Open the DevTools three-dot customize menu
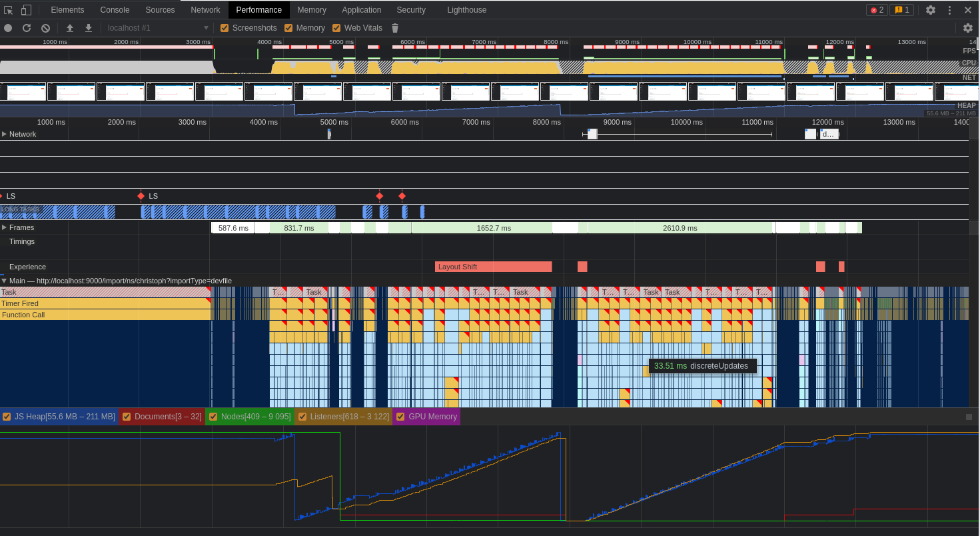 pyautogui.click(x=949, y=10)
